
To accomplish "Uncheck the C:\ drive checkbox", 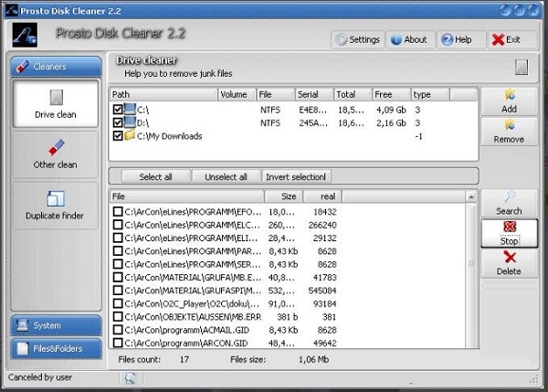I will coord(118,110).
